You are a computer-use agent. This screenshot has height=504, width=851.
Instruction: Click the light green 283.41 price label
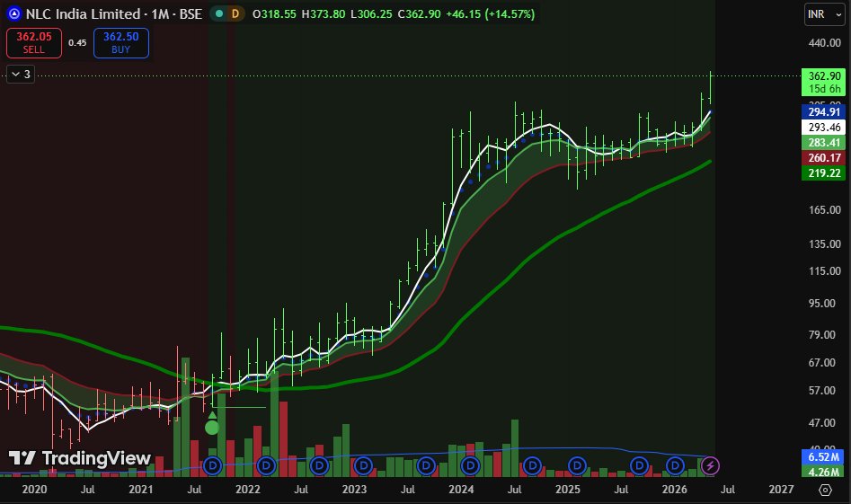[823, 142]
